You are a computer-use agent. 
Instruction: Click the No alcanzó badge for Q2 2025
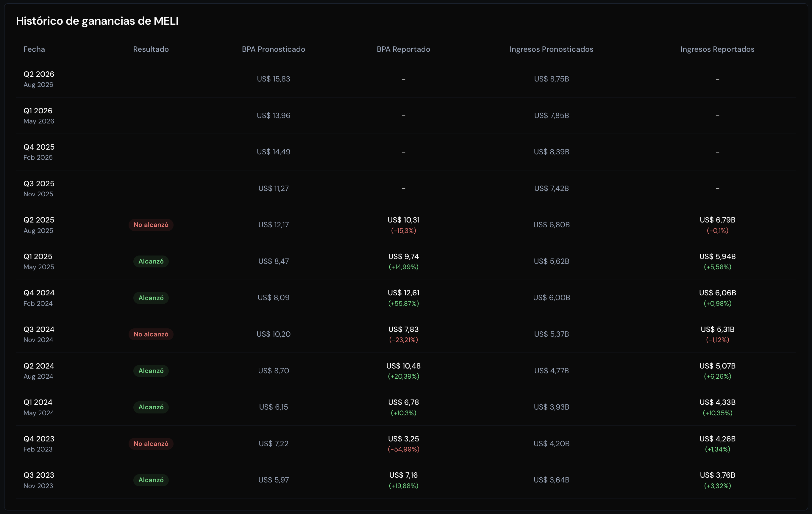click(x=151, y=225)
